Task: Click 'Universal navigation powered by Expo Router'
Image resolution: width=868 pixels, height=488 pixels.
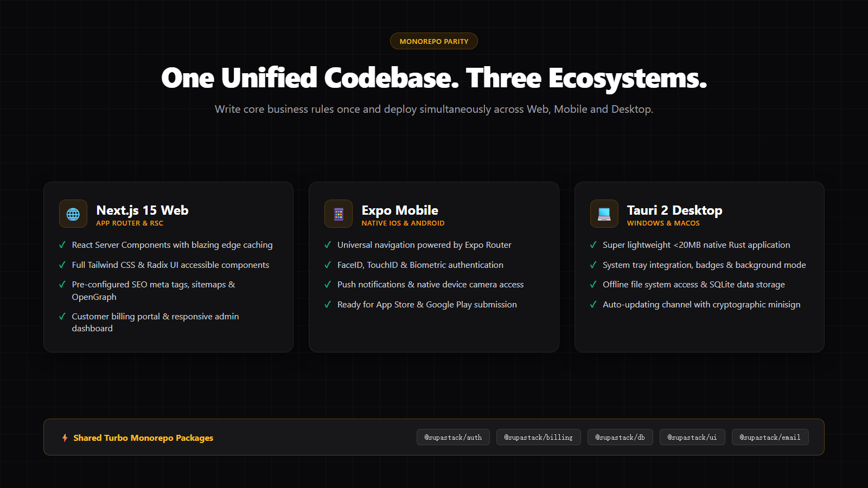Action: [x=424, y=245]
